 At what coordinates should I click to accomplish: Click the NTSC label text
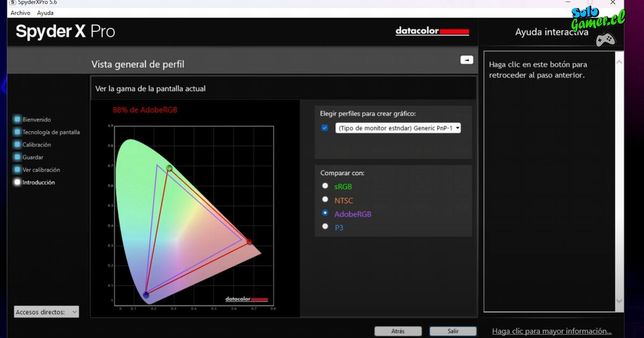pos(344,200)
